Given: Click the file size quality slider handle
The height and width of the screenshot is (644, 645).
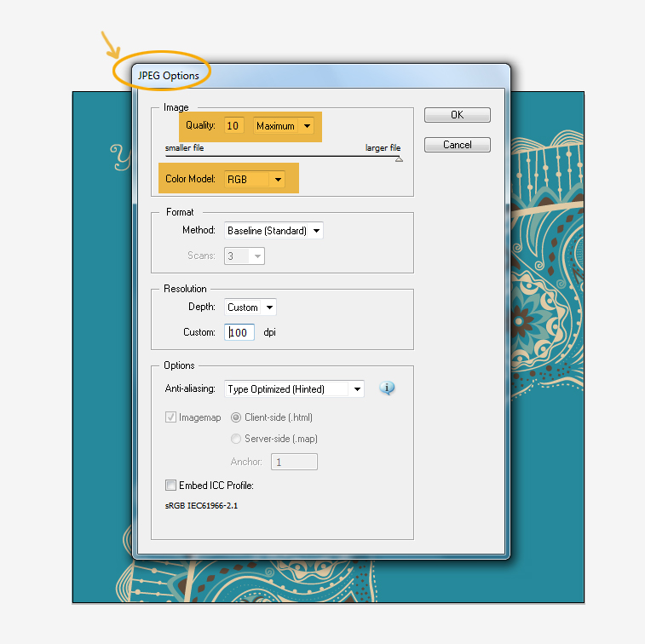Looking at the screenshot, I should (x=399, y=159).
